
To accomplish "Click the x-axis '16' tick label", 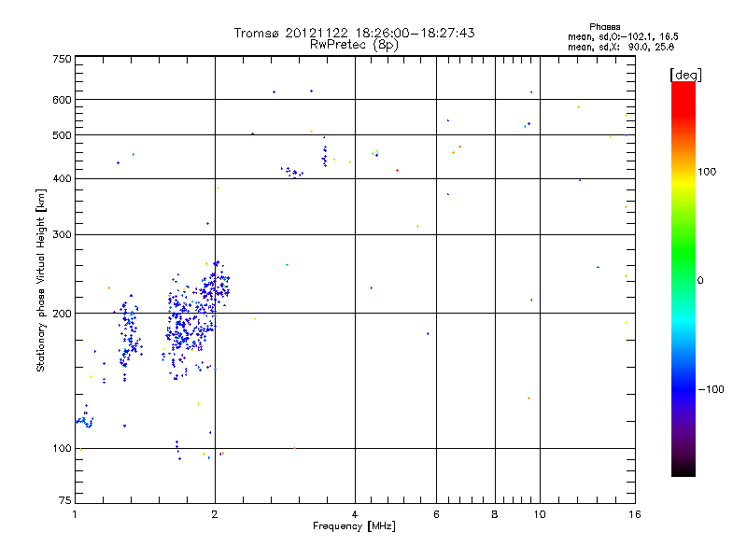I will pos(635,514).
